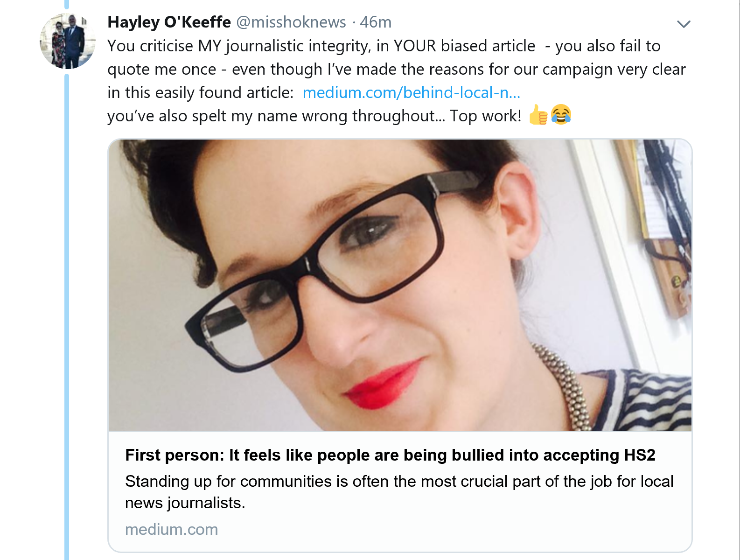Click the crying laughing emoji
Screen dimensions: 740x560
tap(561, 115)
